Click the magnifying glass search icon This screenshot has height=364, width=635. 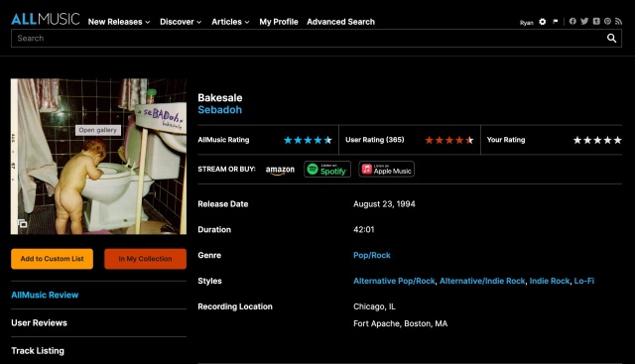click(611, 38)
